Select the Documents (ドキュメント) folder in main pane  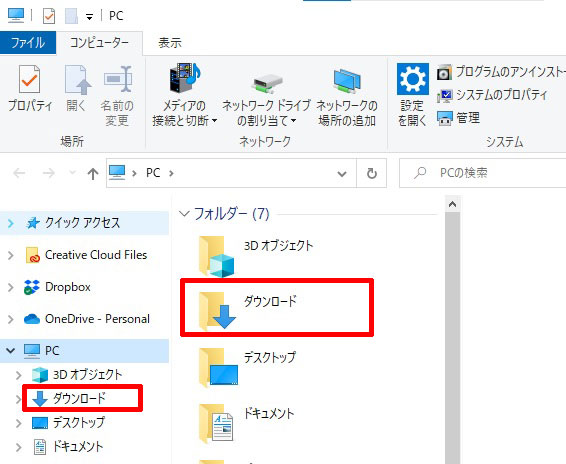pyautogui.click(x=247, y=423)
